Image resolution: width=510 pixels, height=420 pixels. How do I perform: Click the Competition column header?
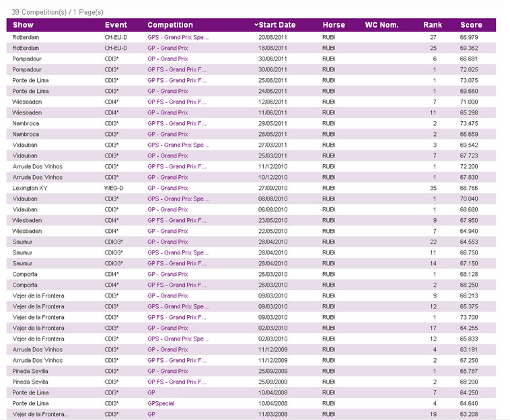point(170,25)
